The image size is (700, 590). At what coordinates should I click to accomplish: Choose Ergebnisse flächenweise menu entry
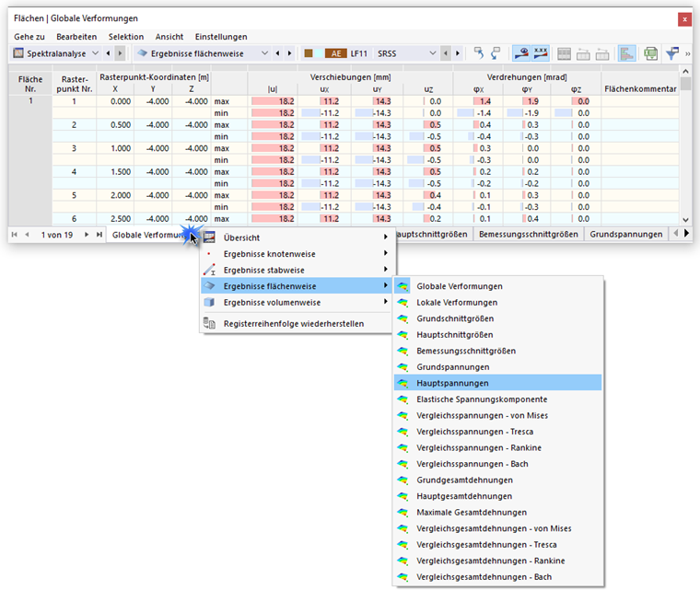pos(297,286)
